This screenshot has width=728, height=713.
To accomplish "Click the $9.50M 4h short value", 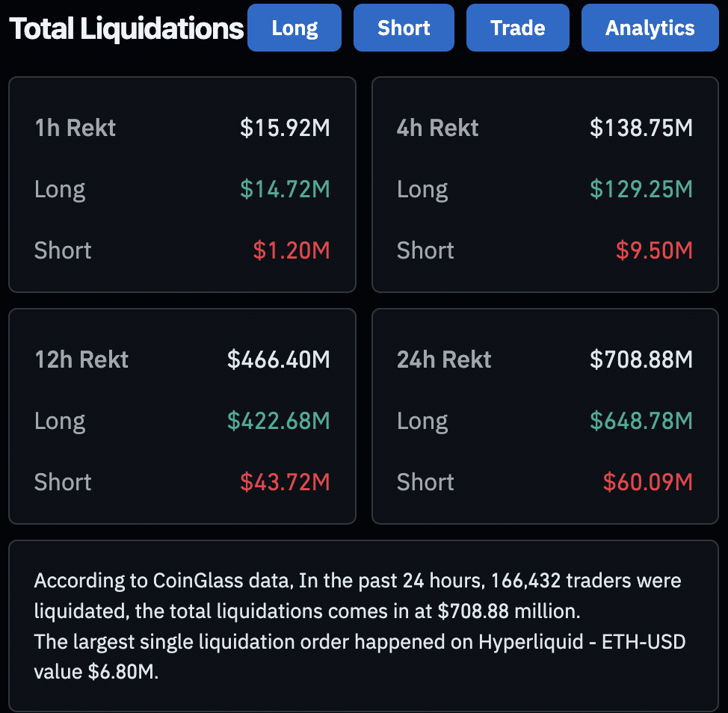I will pyautogui.click(x=654, y=250).
